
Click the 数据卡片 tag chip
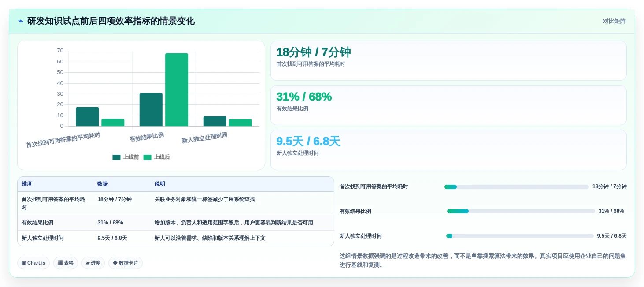126,263
